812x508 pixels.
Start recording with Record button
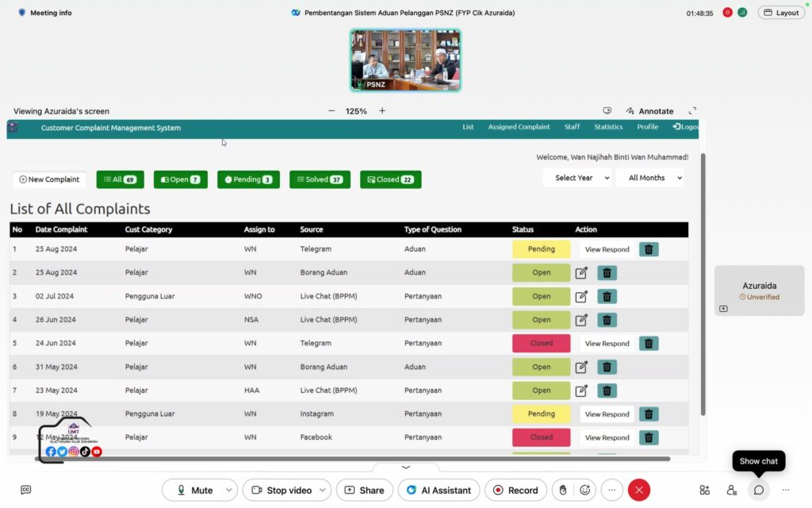point(515,490)
